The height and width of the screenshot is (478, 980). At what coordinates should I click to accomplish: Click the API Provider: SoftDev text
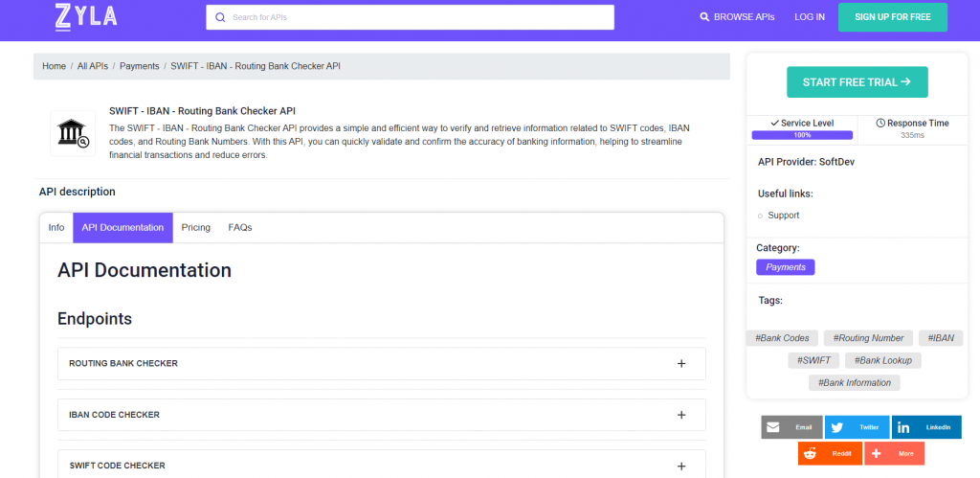coord(806,162)
